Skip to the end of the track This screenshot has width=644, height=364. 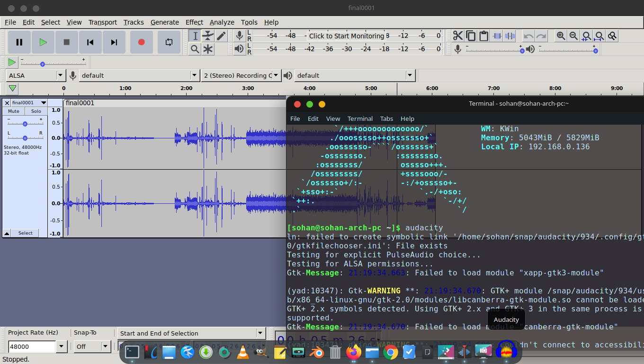114,42
